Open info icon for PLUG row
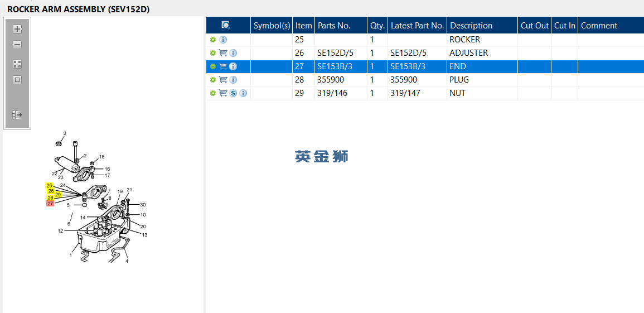The width and height of the screenshot is (644, 313). 233,80
